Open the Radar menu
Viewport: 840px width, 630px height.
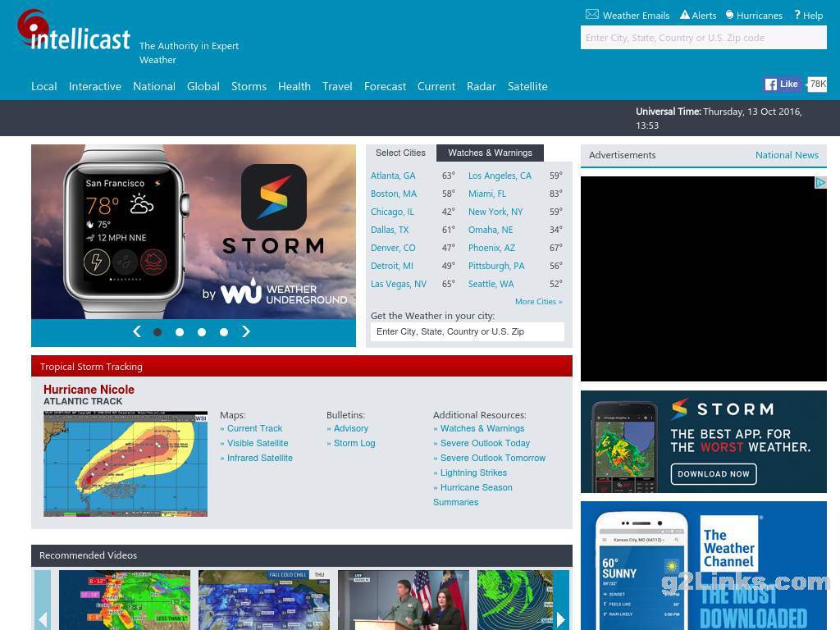coord(481,86)
